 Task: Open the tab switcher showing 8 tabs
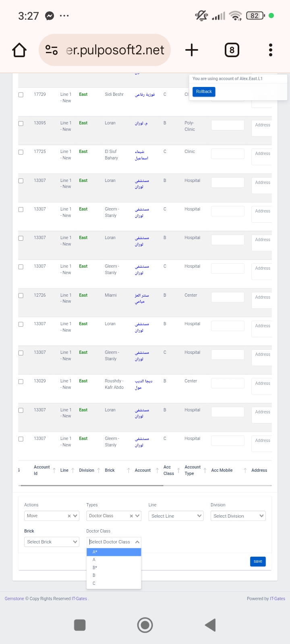[x=232, y=50]
